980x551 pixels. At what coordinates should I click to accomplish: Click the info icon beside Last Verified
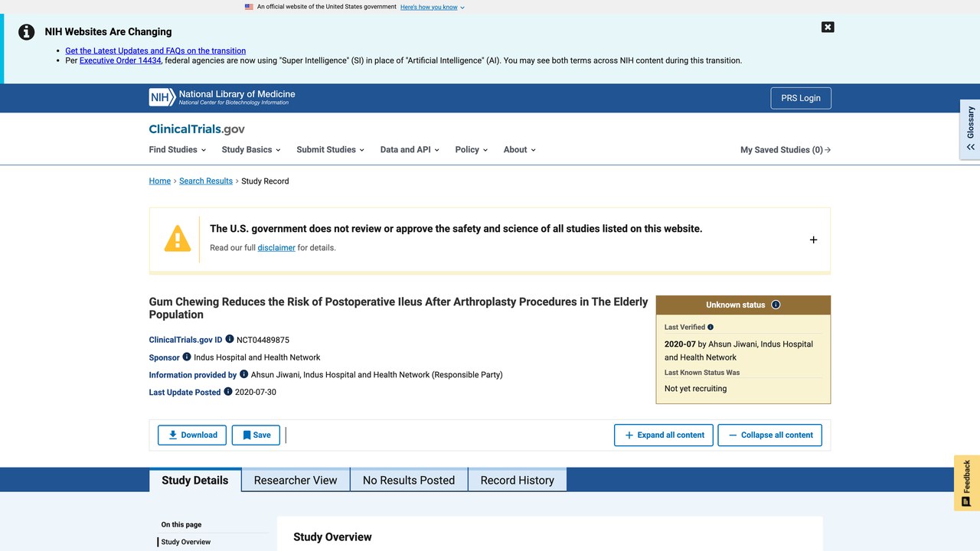(x=710, y=327)
